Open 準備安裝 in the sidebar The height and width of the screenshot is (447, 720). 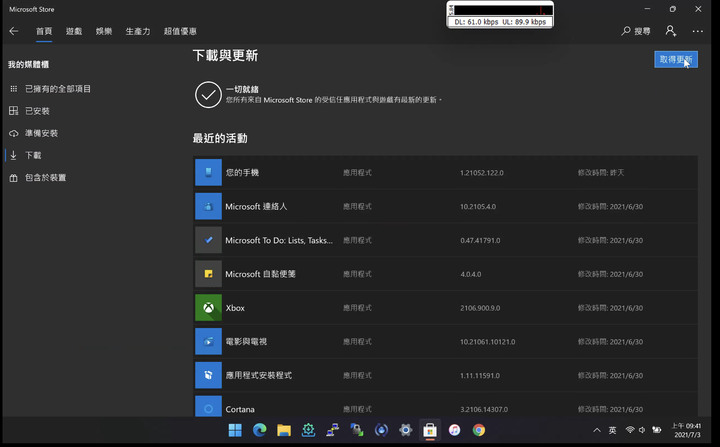[x=41, y=133]
